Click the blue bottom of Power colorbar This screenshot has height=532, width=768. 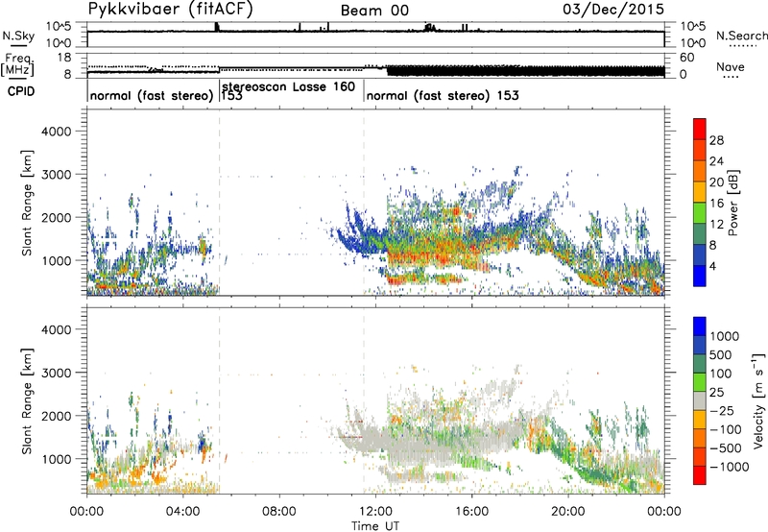(700, 276)
